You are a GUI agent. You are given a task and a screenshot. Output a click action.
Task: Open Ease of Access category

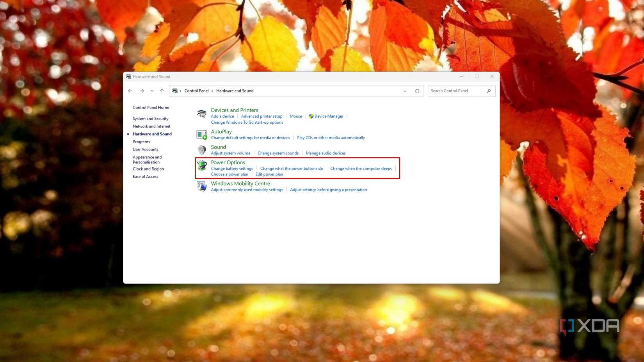pos(145,177)
